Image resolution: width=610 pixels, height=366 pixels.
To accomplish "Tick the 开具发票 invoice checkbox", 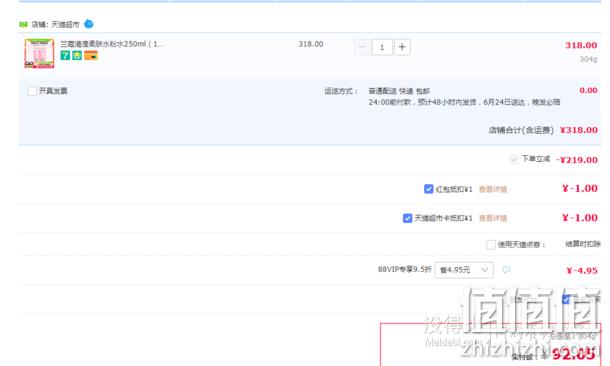I will click(x=32, y=91).
